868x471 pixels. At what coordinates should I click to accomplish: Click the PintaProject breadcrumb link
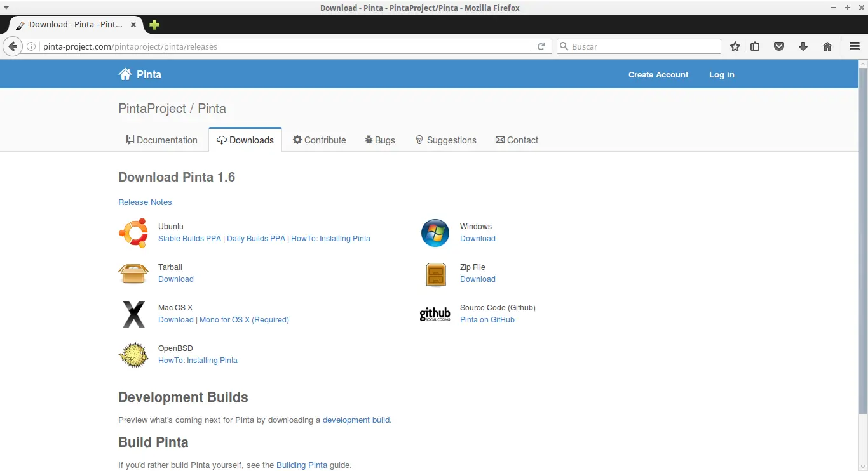pyautogui.click(x=152, y=109)
